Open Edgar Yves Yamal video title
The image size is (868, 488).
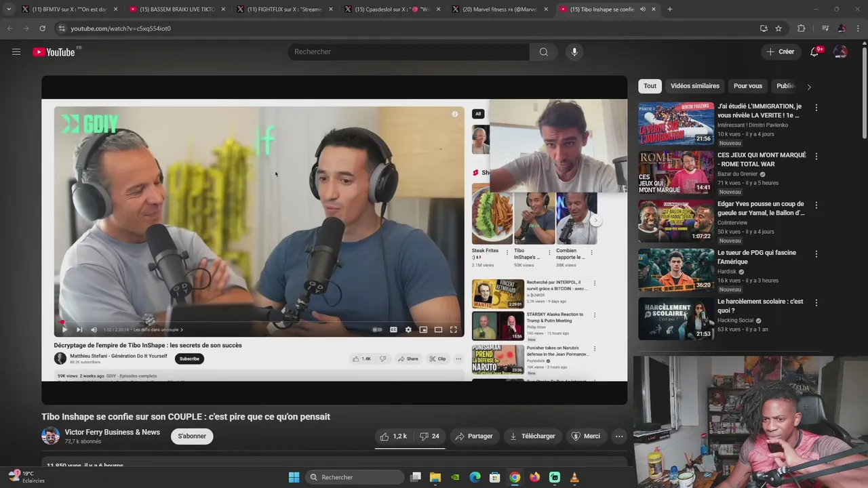pyautogui.click(x=761, y=208)
